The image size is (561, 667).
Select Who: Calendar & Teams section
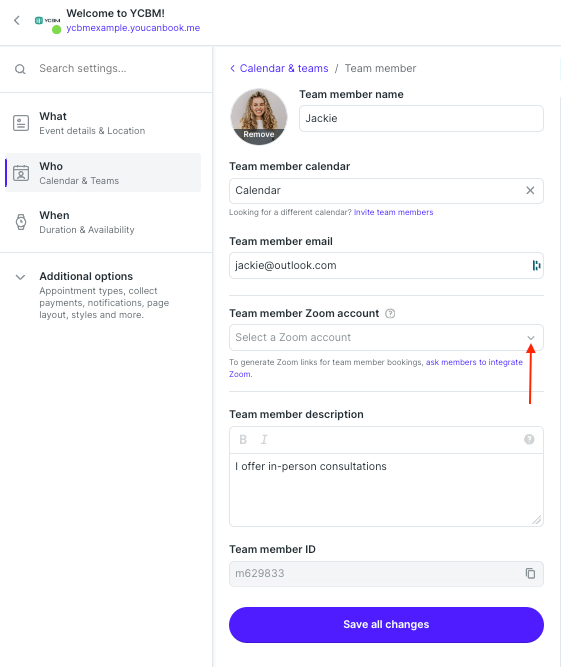coord(103,173)
